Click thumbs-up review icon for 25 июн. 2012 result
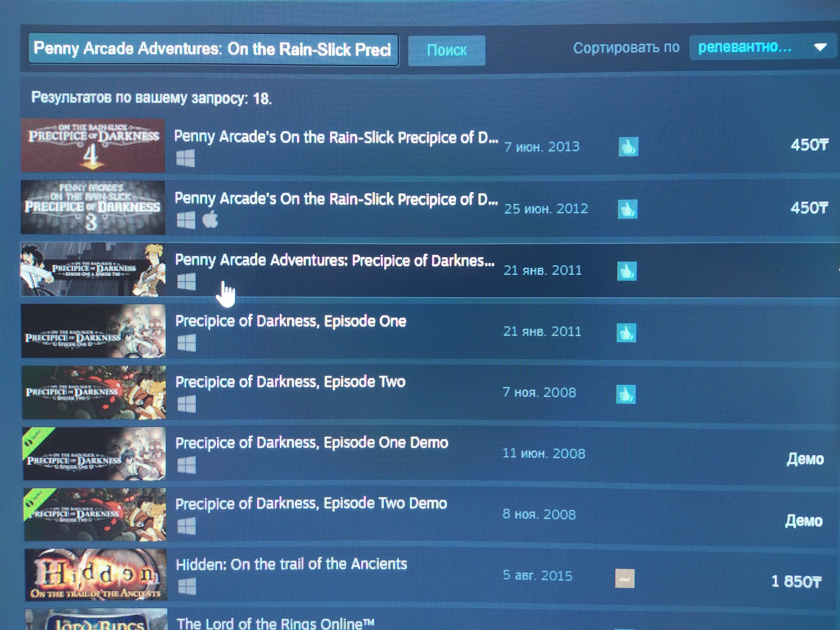The image size is (840, 630). point(628,209)
